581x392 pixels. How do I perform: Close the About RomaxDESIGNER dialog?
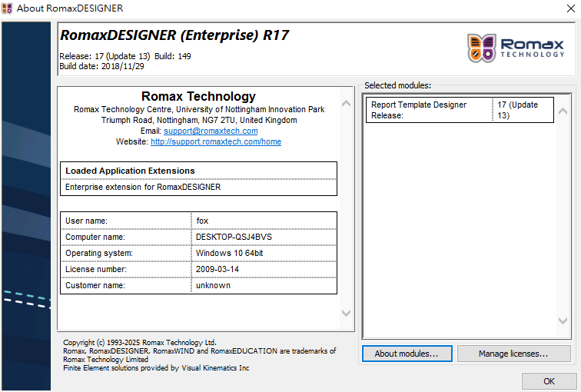click(564, 8)
